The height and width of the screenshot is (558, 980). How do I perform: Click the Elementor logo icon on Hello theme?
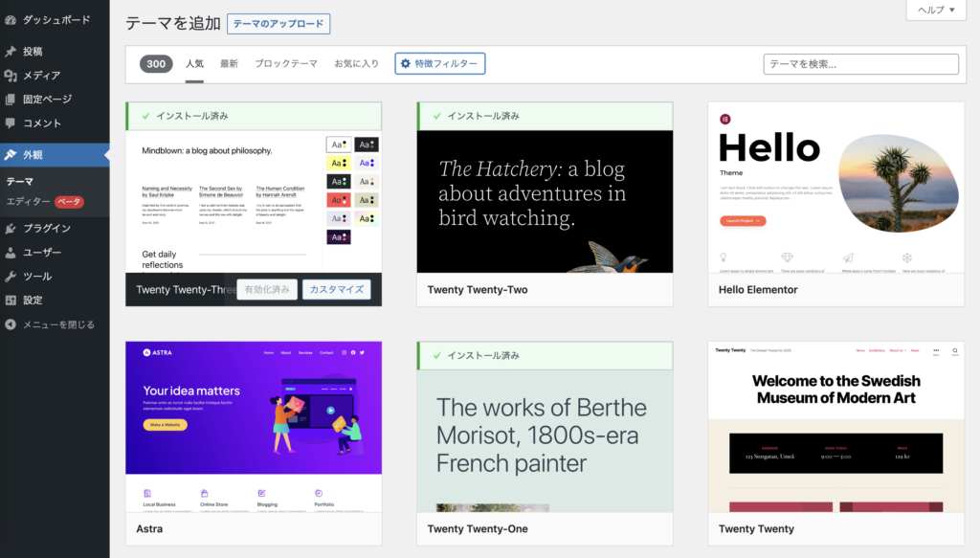coord(725,120)
